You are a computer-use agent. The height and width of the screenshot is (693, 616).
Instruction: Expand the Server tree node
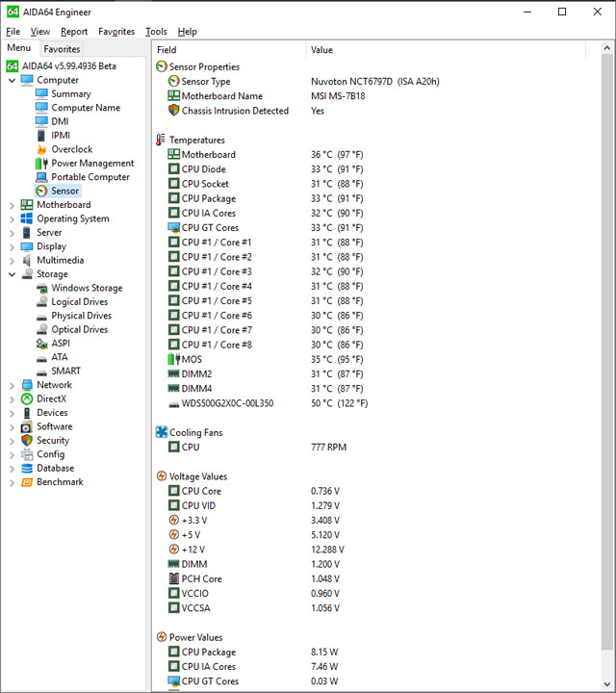(12, 233)
